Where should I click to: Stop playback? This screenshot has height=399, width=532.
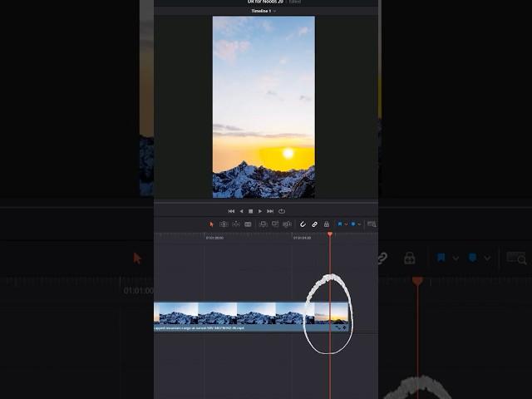point(251,211)
